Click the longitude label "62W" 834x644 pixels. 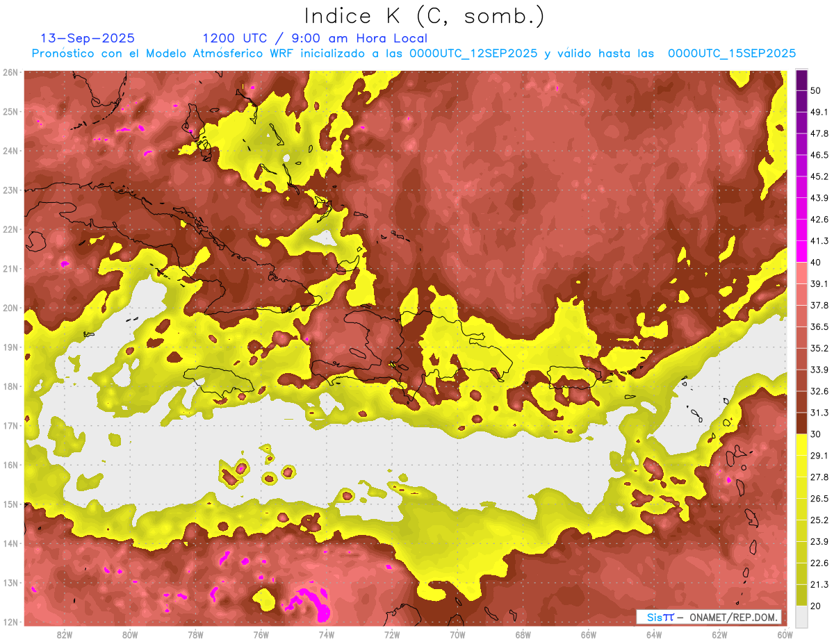(x=719, y=634)
